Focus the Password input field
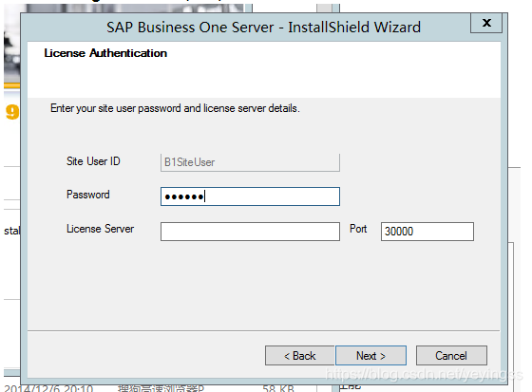The height and width of the screenshot is (392, 532). coord(250,196)
